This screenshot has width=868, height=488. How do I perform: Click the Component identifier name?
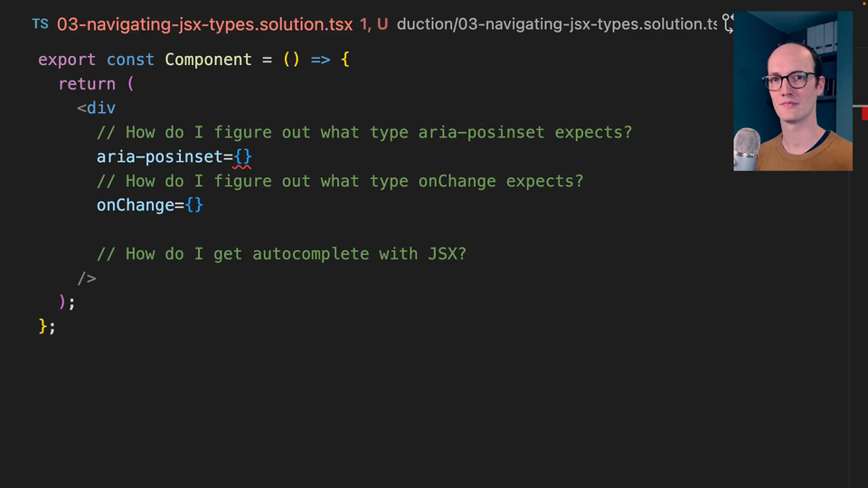coord(208,60)
